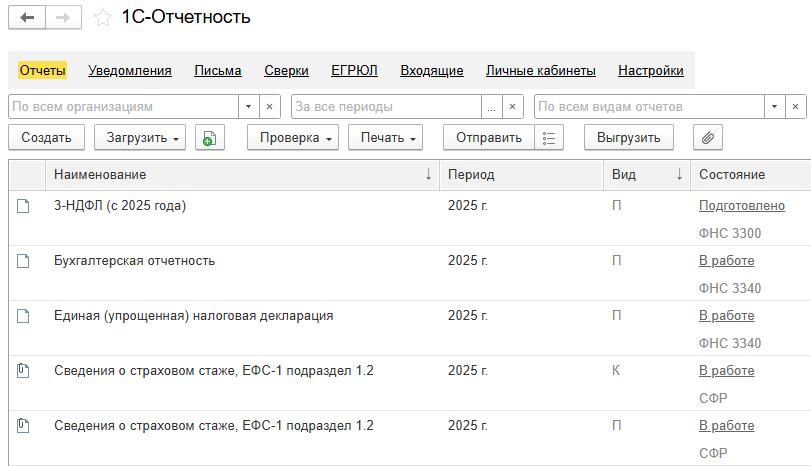Screen dimensions: 811x466
Task: Open the Подготовлено status link for 3-НДФЛ
Action: [742, 206]
